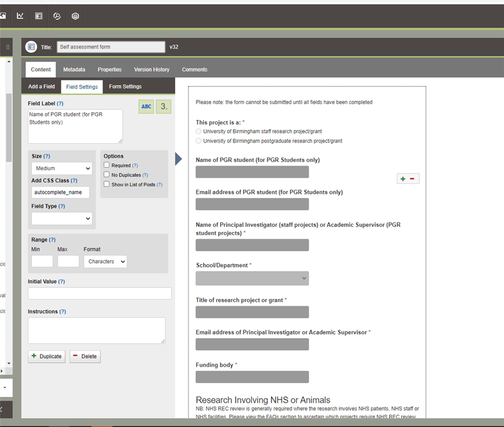Click the green plus icon beside PGR name field

coord(403,179)
